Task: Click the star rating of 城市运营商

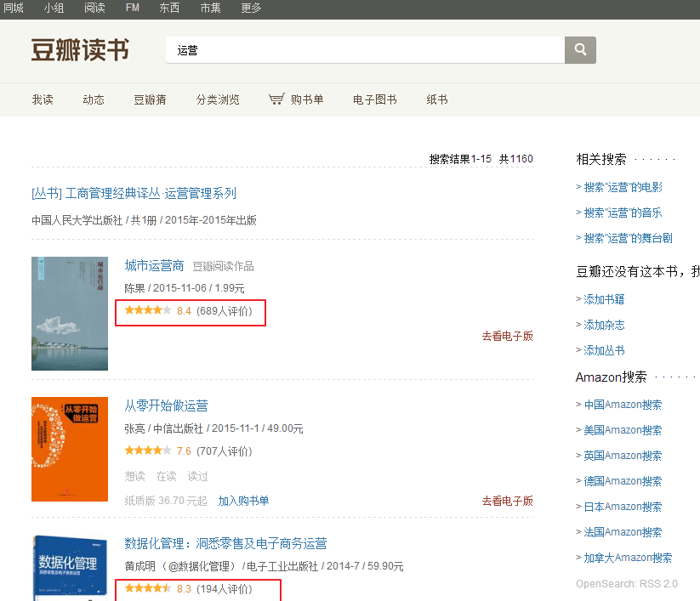Action: click(x=149, y=311)
